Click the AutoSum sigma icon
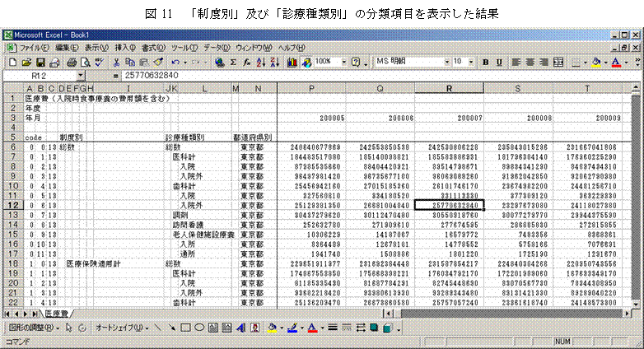This screenshot has width=644, height=349. coord(233,62)
